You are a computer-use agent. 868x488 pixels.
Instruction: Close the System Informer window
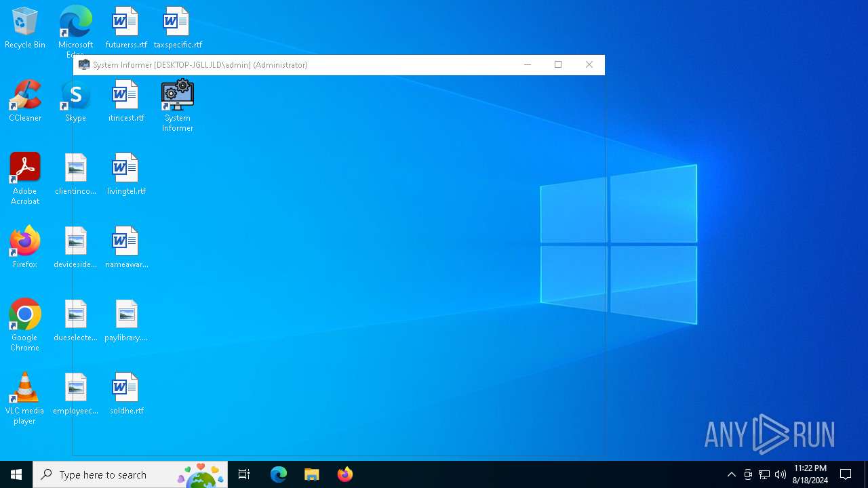pos(589,65)
